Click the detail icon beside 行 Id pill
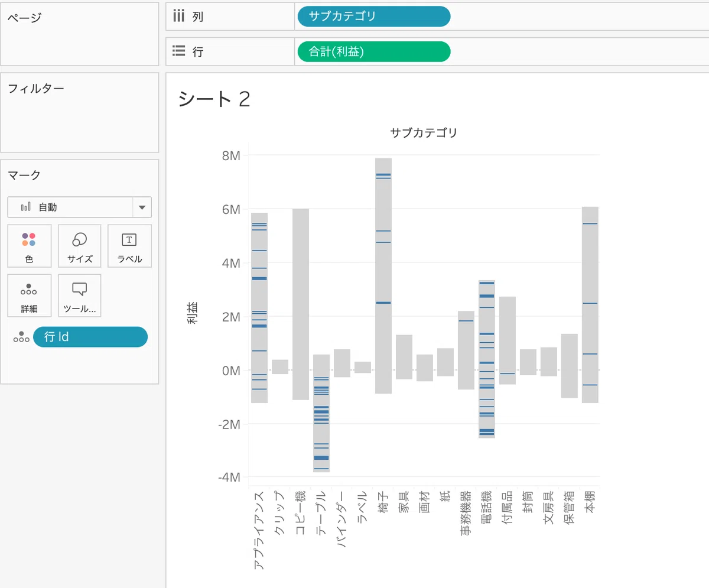 (x=21, y=337)
